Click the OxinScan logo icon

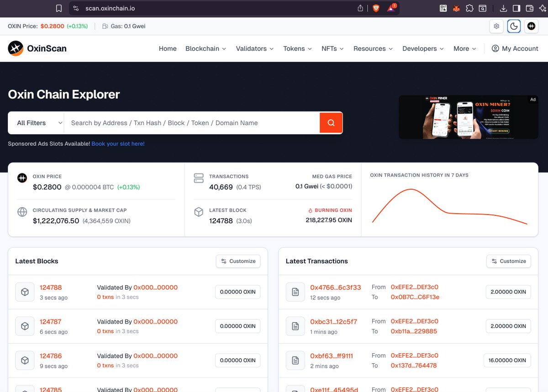[x=15, y=48]
